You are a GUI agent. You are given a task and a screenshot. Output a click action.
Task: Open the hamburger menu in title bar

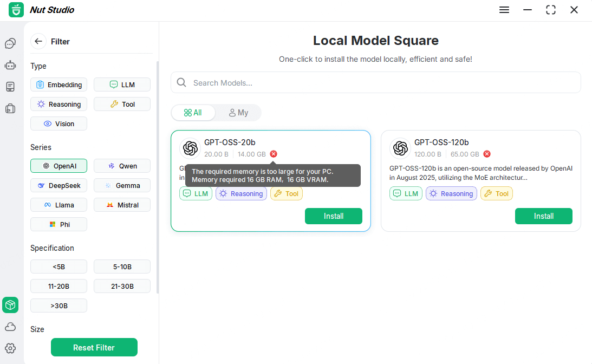point(504,10)
